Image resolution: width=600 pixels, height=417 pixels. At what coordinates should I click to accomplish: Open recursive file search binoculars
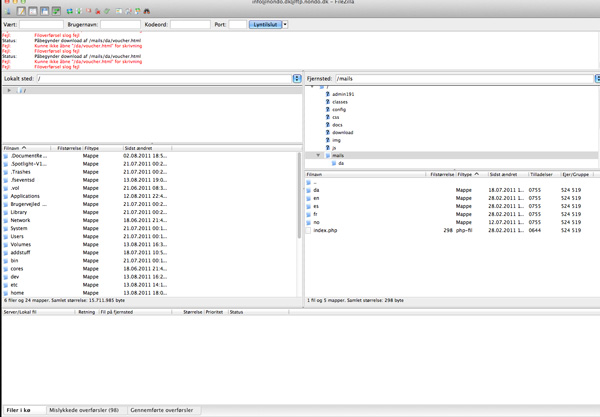[x=147, y=11]
